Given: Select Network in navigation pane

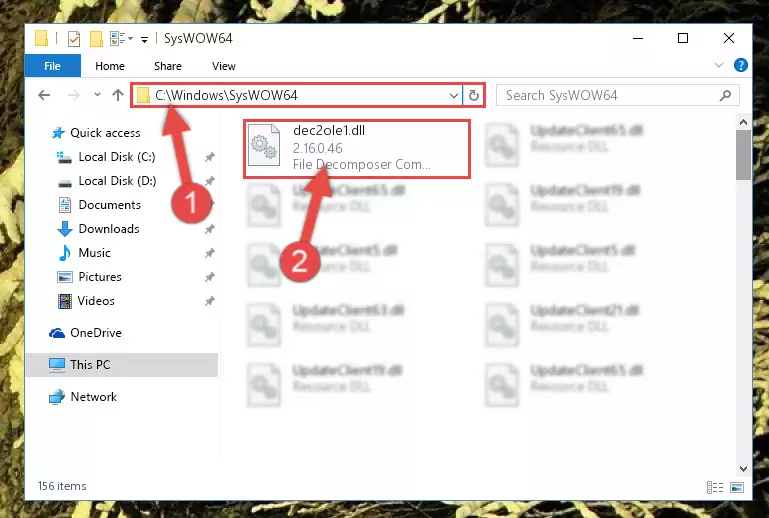Looking at the screenshot, I should coord(93,397).
